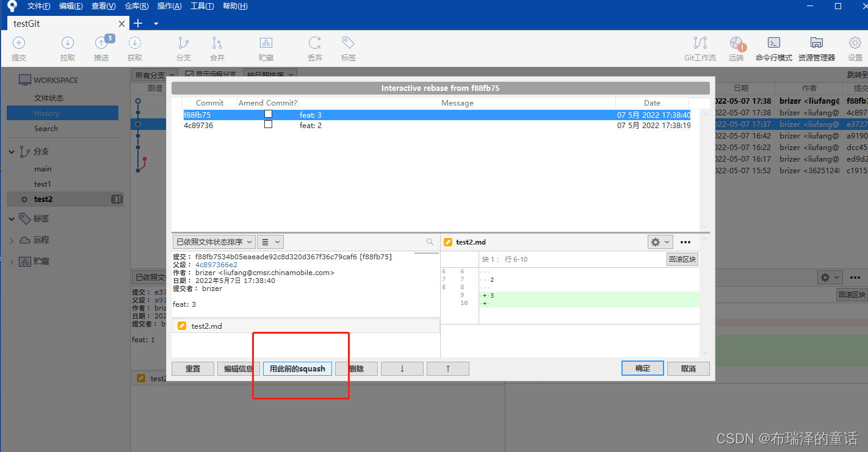Click the 丢弃 (Discard) toolbar icon

tap(315, 49)
